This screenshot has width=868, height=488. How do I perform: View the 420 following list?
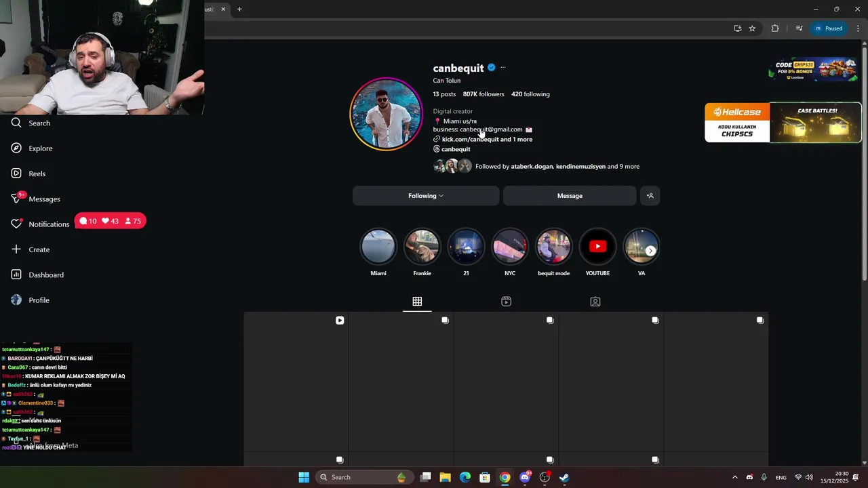point(530,94)
